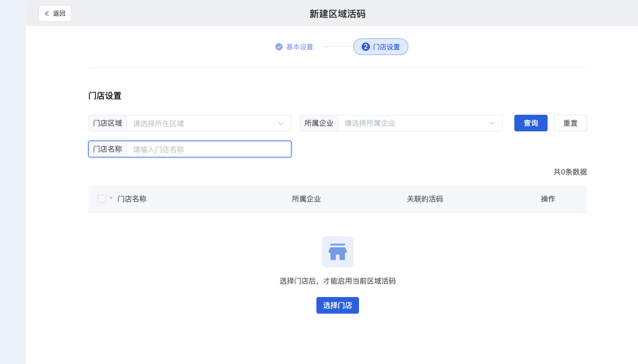Click the 选择门店后，才能启用当前区域活码 hint text

pyautogui.click(x=338, y=281)
